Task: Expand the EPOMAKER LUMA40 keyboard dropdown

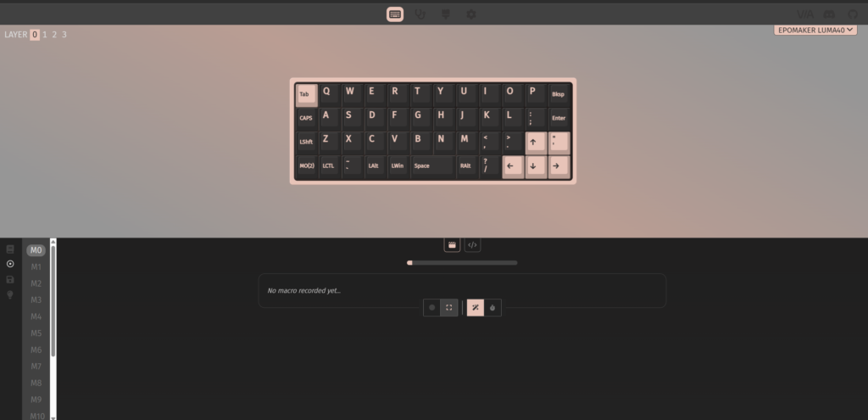Action: click(x=815, y=30)
